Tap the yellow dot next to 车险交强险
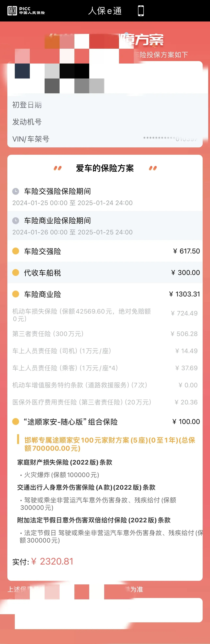Image resolution: width=210 pixels, height=644 pixels. pyautogui.click(x=16, y=251)
